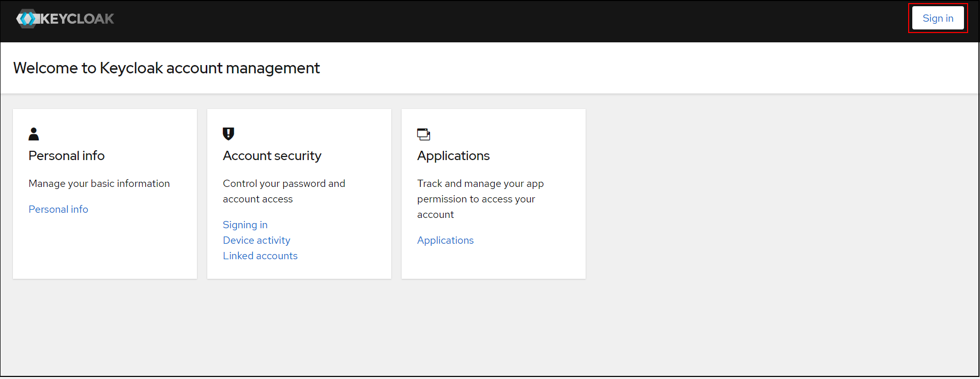Click the empty middle of the black header bar
Screen dimensions: 980x379
pos(491,21)
